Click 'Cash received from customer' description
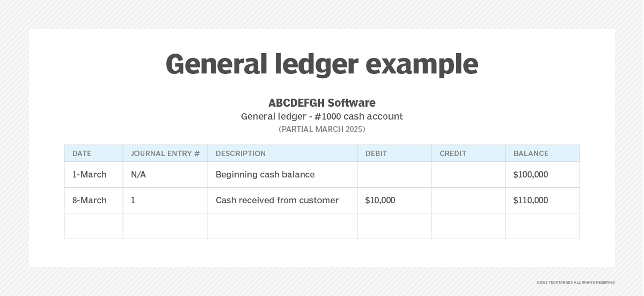The image size is (644, 296). (x=277, y=201)
